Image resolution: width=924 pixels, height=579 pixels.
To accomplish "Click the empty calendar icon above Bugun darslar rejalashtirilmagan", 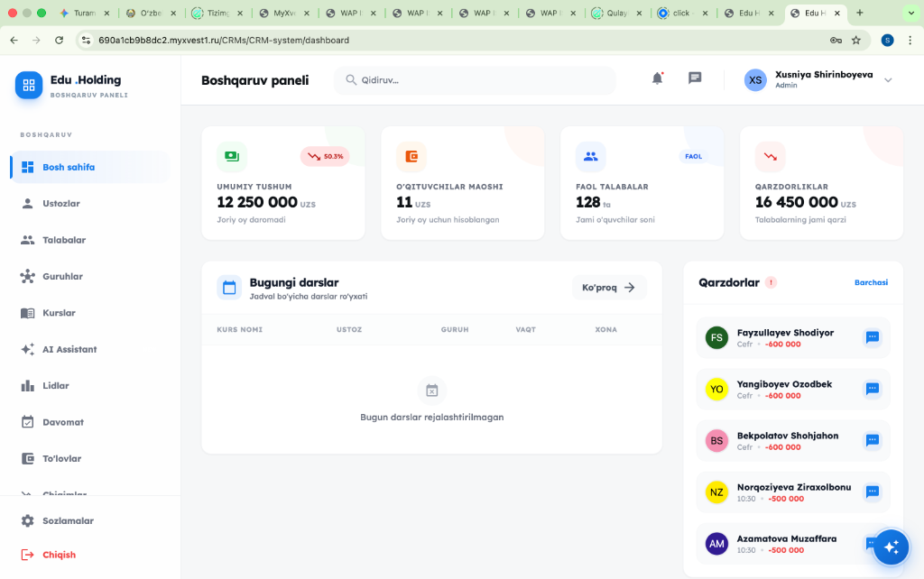I will [432, 391].
